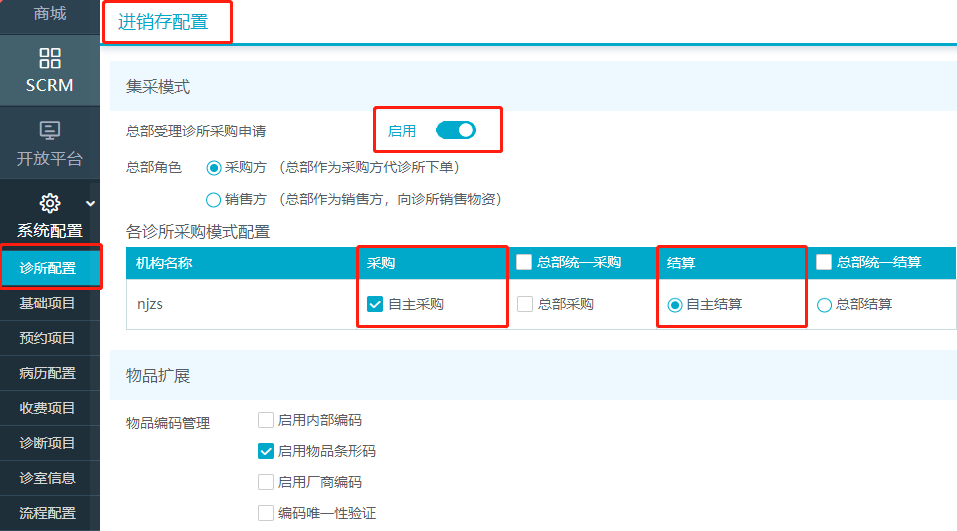Collapse the 系统配置 chevron arrow

[90, 203]
